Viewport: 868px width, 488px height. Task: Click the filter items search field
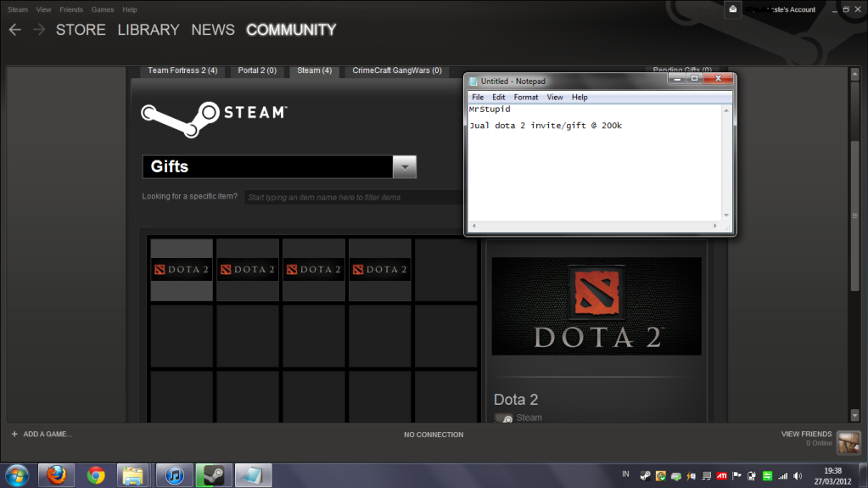coord(355,197)
